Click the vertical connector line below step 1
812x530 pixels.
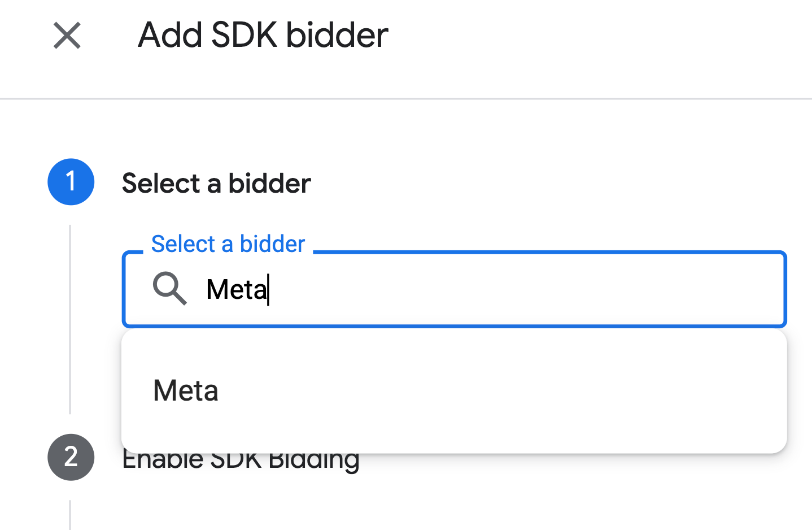tap(70, 316)
